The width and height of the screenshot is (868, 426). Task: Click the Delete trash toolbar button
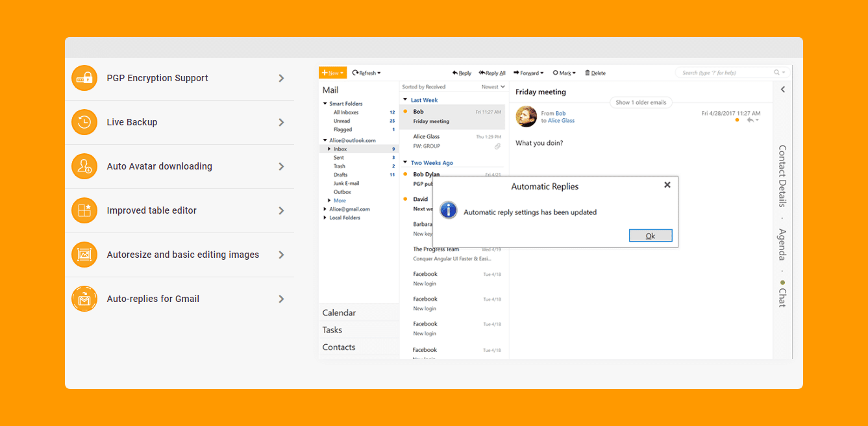(x=595, y=73)
